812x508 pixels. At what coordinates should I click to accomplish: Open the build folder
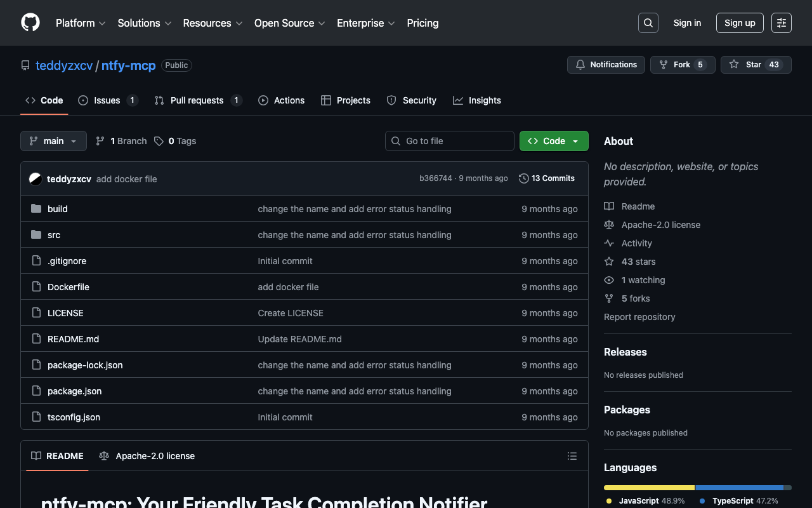tap(57, 209)
